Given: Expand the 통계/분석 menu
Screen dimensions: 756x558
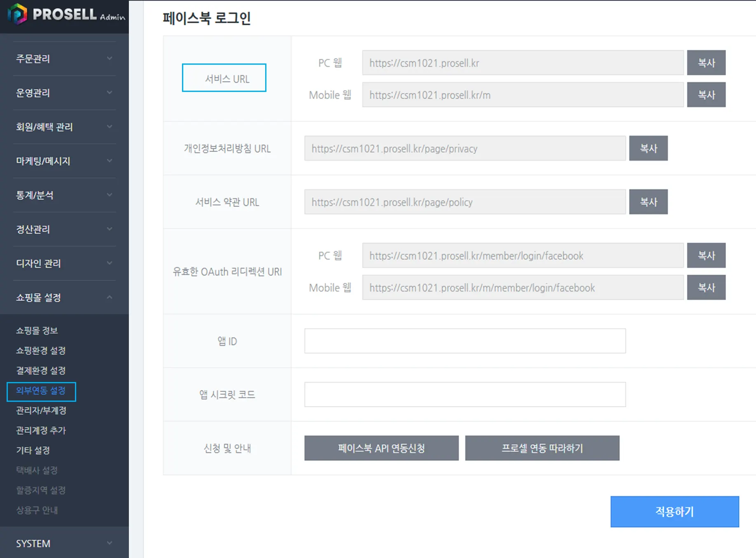Looking at the screenshot, I should tap(64, 195).
